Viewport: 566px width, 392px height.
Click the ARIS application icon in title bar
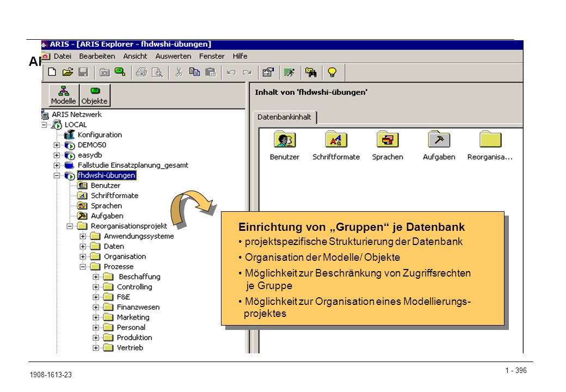click(45, 45)
